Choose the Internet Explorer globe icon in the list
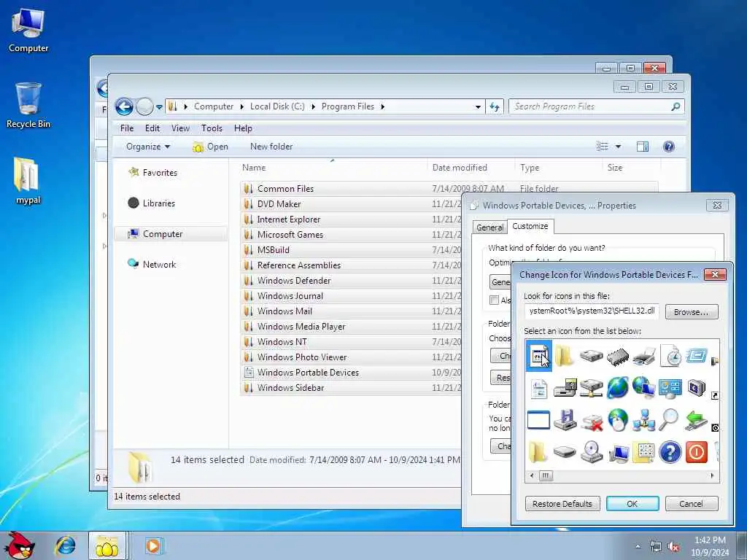 (618, 388)
